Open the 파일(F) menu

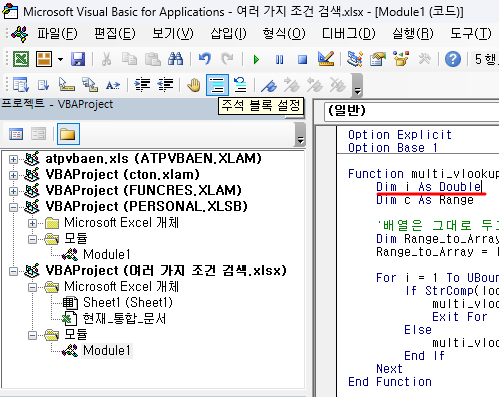click(x=57, y=33)
